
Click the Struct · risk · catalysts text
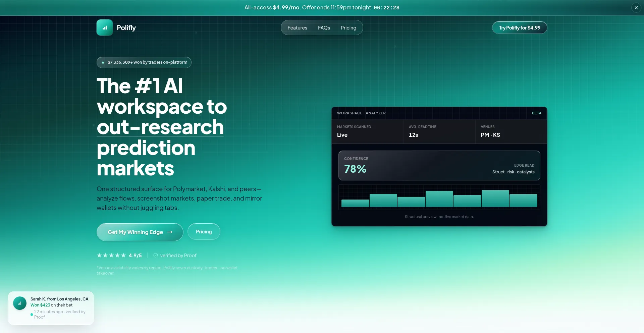click(x=514, y=172)
